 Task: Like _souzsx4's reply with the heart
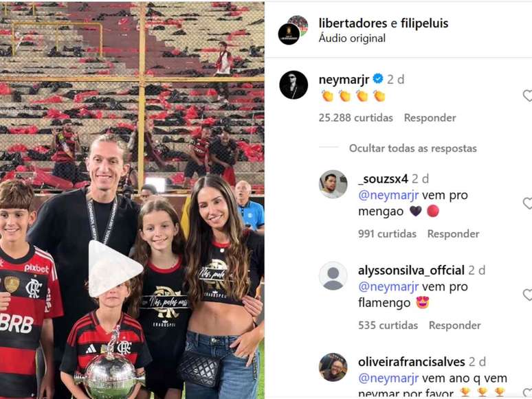pos(527,203)
